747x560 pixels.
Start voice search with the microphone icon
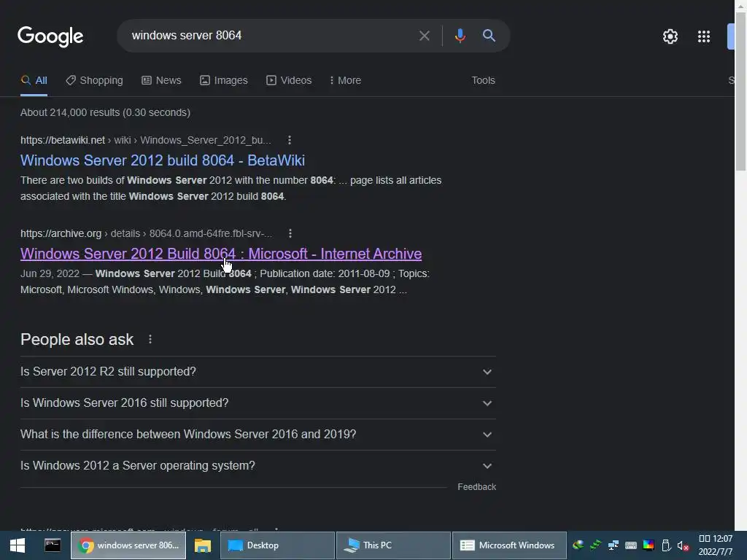click(460, 36)
